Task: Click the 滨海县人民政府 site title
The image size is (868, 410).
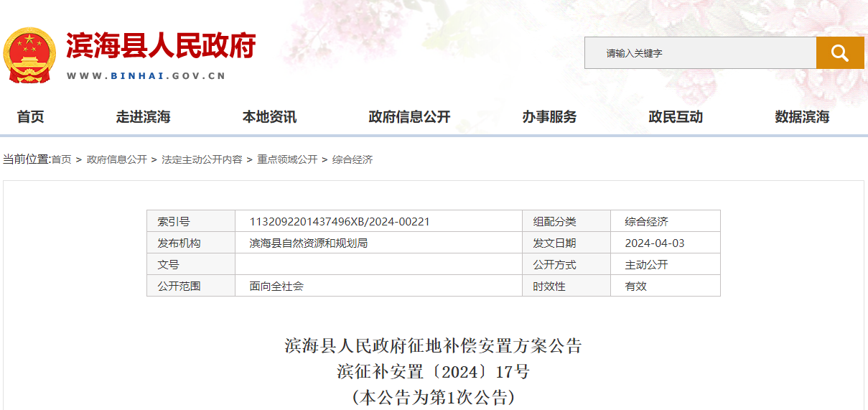Action: [162, 46]
